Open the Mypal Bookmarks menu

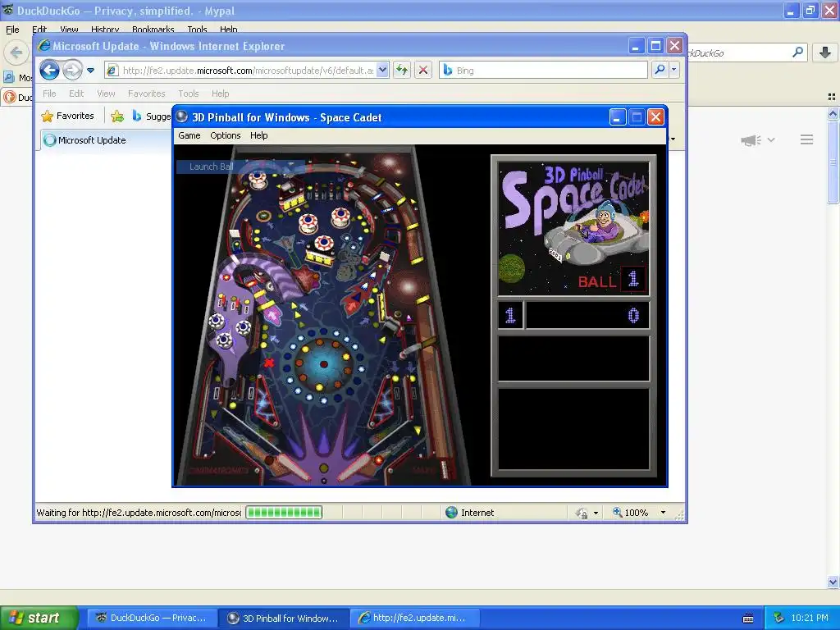(x=153, y=29)
